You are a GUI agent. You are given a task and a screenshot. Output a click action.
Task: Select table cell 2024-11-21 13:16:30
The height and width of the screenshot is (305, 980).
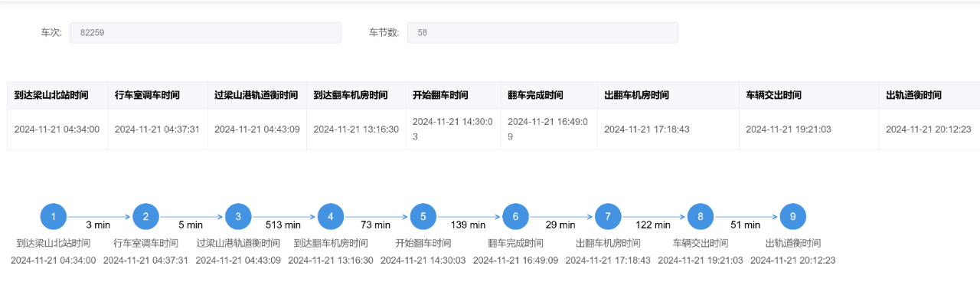(x=356, y=129)
